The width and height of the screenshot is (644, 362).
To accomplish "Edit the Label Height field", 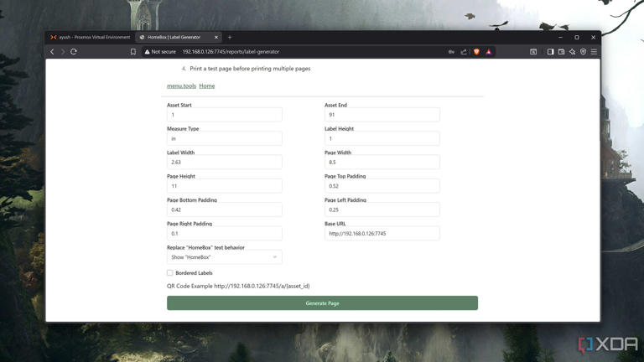I will [x=382, y=139].
